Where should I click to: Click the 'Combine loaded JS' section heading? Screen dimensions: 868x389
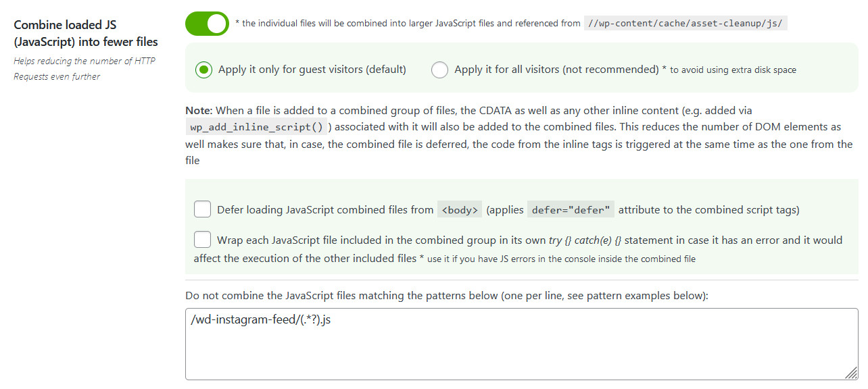pos(85,33)
